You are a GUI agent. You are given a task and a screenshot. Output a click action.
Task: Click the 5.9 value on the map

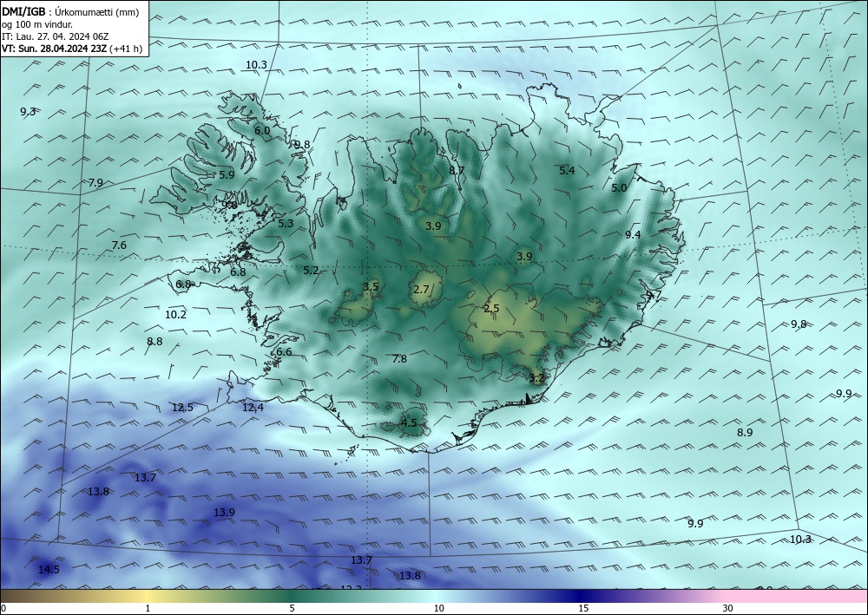click(227, 174)
